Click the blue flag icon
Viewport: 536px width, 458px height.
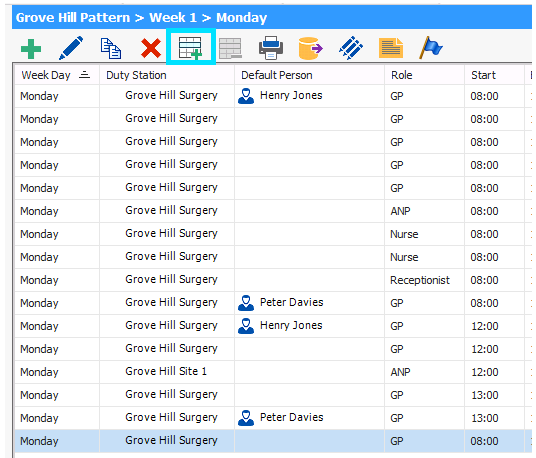pos(431,48)
